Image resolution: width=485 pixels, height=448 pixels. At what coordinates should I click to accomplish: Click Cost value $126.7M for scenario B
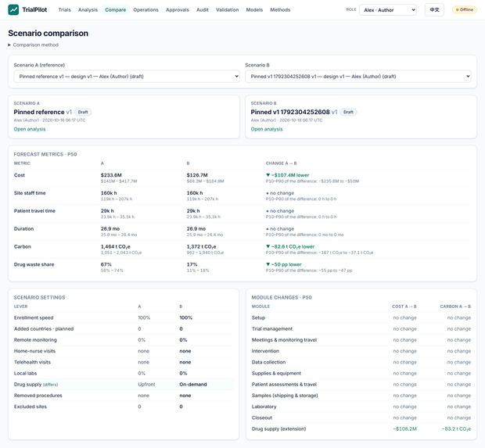coord(197,175)
